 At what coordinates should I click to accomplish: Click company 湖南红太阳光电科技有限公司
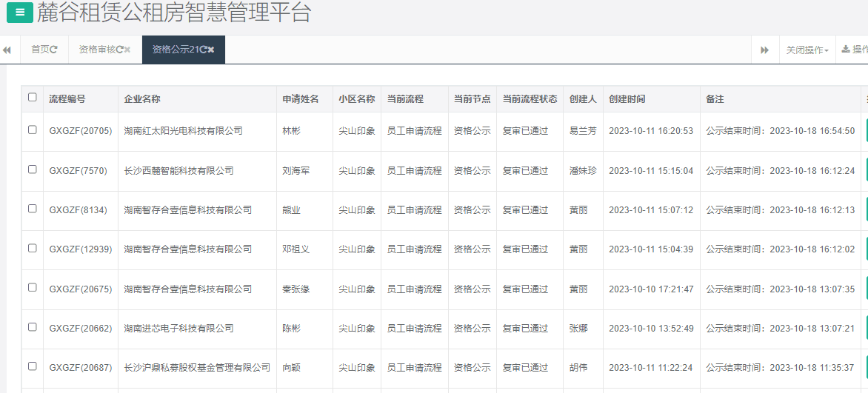[183, 131]
